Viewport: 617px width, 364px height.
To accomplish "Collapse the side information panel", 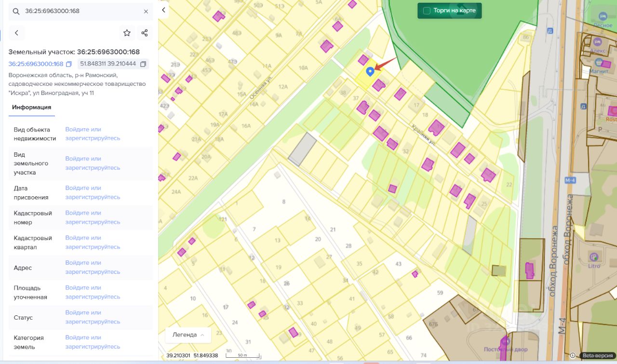I will coord(163,10).
